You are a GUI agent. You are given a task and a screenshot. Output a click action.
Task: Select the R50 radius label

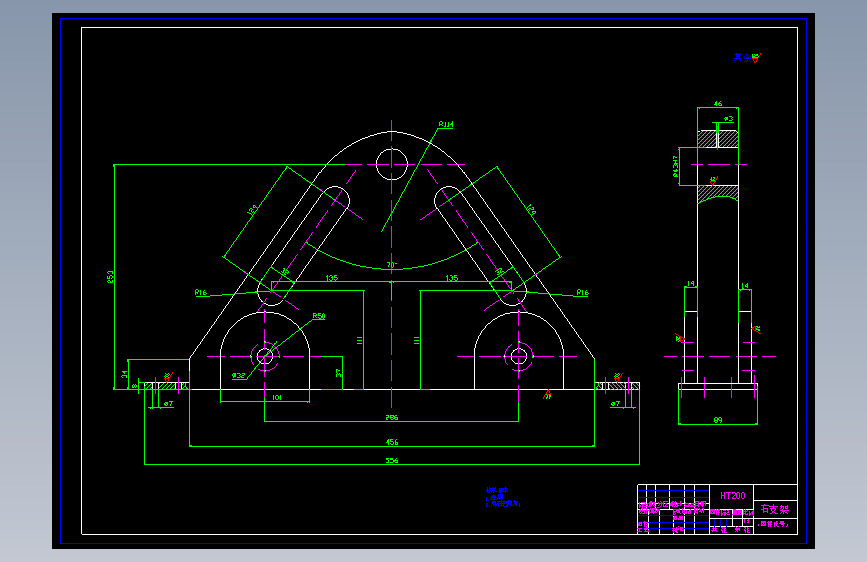point(319,316)
